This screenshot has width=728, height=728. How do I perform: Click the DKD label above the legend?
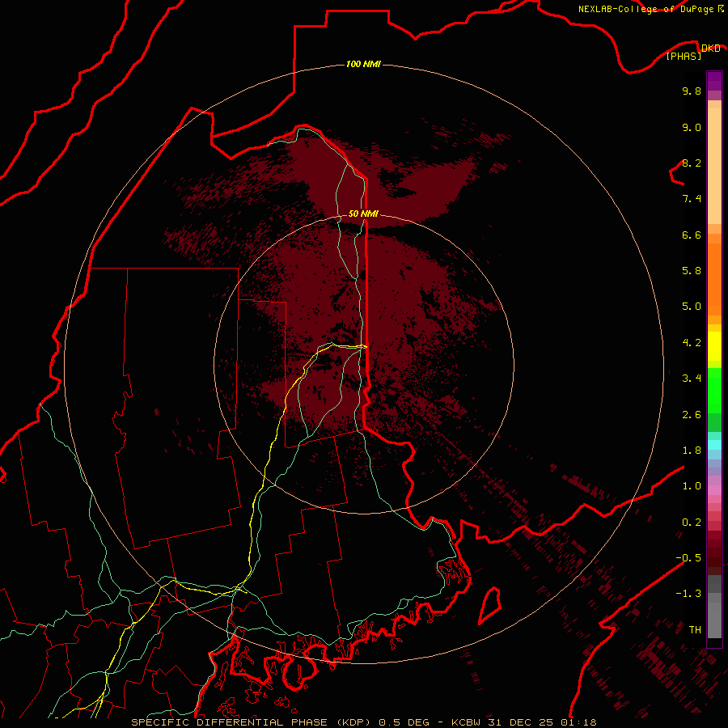click(x=711, y=49)
